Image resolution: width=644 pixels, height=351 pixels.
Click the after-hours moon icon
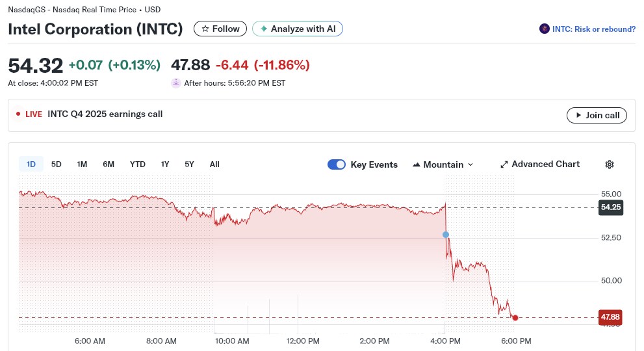tap(175, 83)
